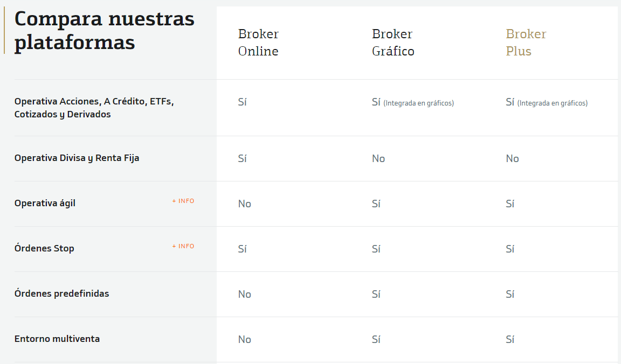The width and height of the screenshot is (621, 364).
Task: Select the Broker Online column header
Action: [x=258, y=43]
